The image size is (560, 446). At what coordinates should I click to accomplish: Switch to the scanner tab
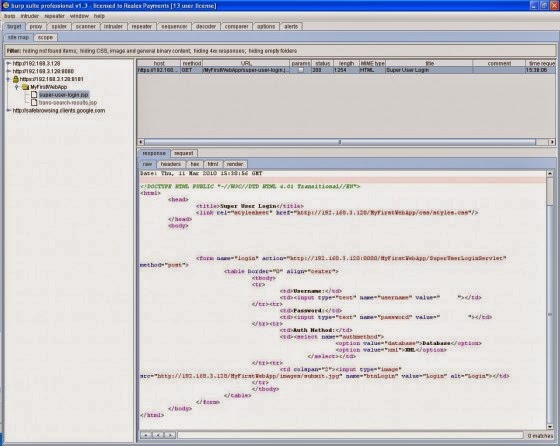point(86,26)
